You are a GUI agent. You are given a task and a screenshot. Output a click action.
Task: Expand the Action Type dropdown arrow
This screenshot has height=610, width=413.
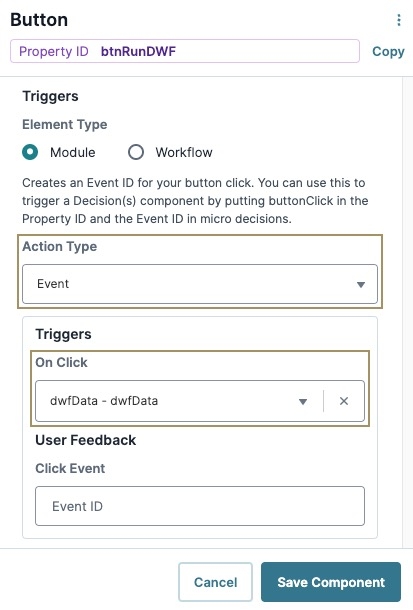click(361, 285)
